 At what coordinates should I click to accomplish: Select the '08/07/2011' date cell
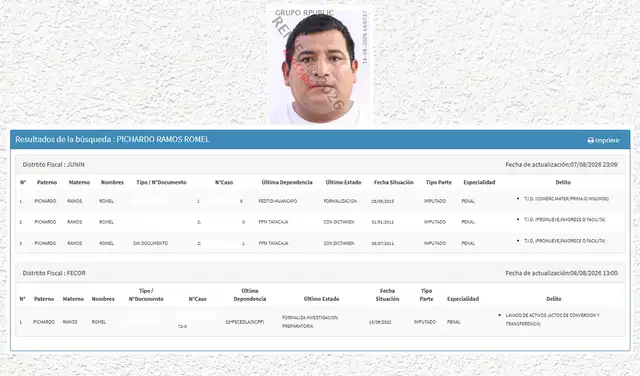pyautogui.click(x=383, y=243)
